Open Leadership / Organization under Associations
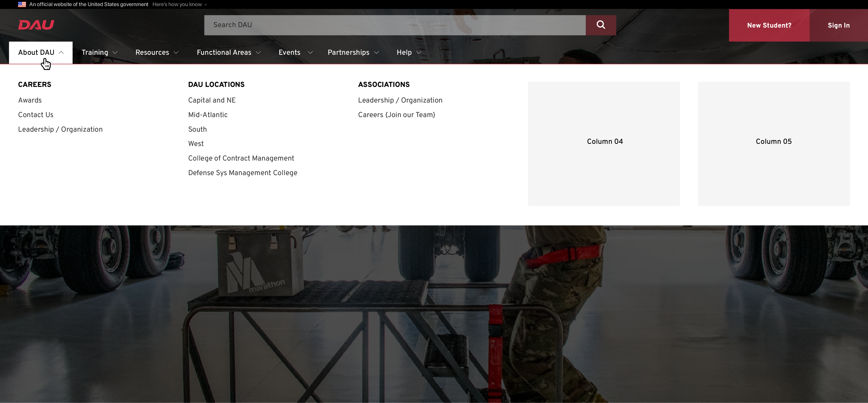Screen dimensions: 868x403 point(400,100)
